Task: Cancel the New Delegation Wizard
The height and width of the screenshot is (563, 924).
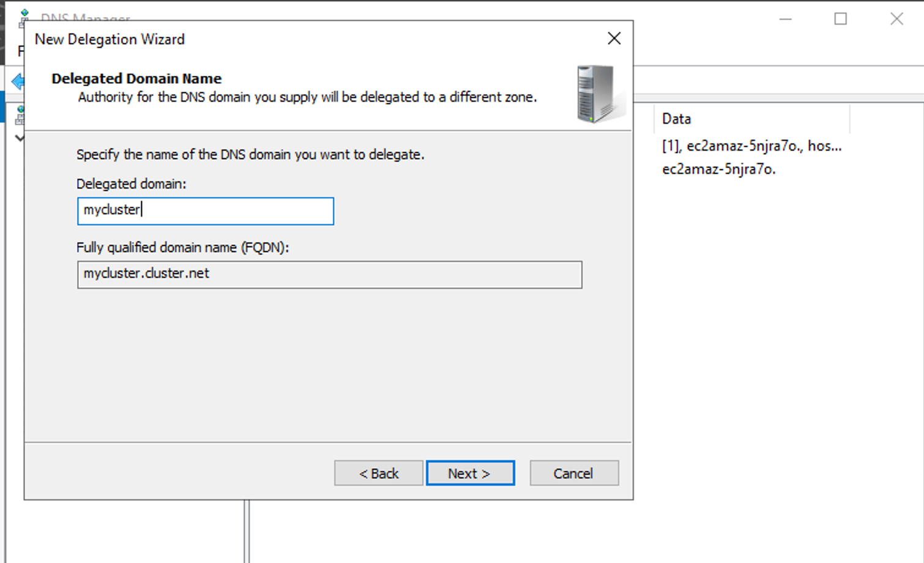Action: (x=573, y=473)
